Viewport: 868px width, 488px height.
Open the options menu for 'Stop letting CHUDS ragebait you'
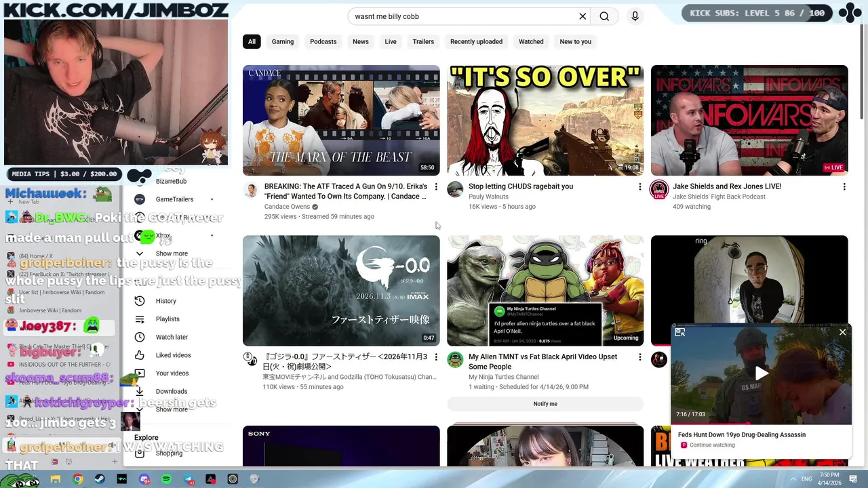click(x=640, y=186)
